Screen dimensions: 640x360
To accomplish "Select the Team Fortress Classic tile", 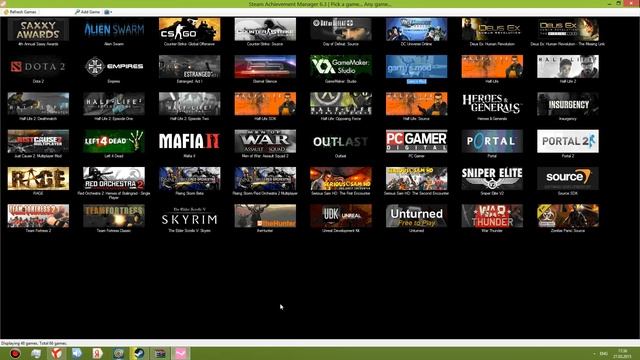I will 114,216.
